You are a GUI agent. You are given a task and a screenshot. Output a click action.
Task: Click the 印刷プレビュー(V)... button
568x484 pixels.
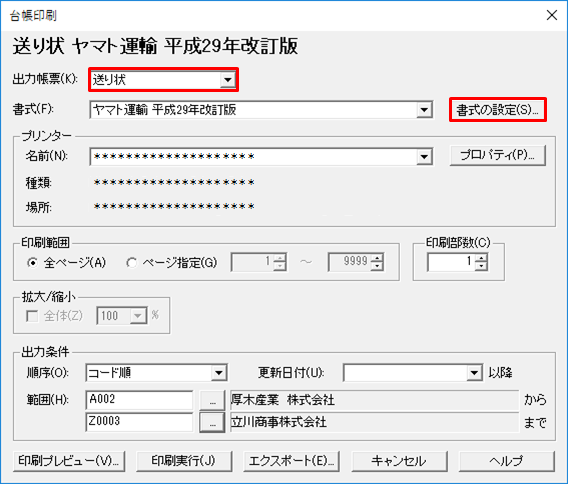69,461
